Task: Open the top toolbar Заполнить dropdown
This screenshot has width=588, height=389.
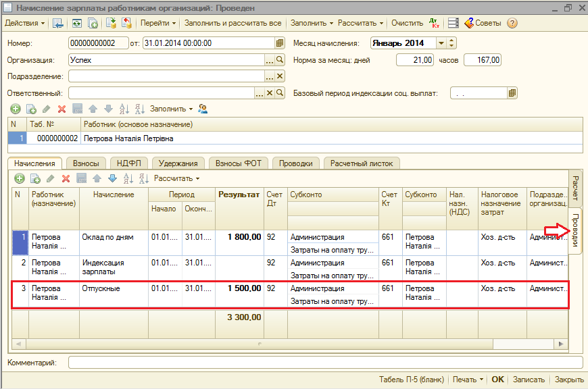Action: [312, 23]
